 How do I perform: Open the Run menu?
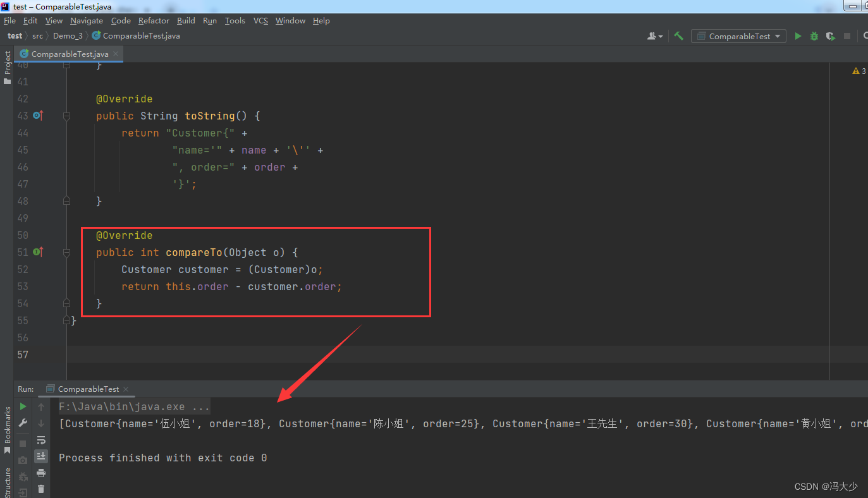coord(210,20)
